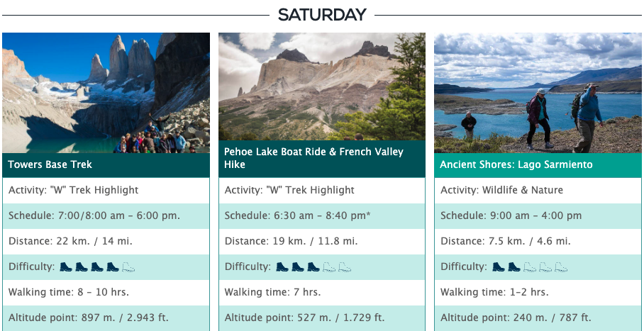The height and width of the screenshot is (331, 644).
Task: Select Pehoe Lake Boat Ride & French Valley Hike title
Action: coord(313,158)
